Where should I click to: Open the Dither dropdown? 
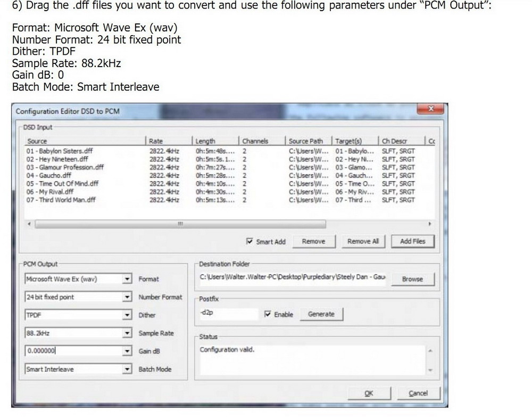coord(127,315)
